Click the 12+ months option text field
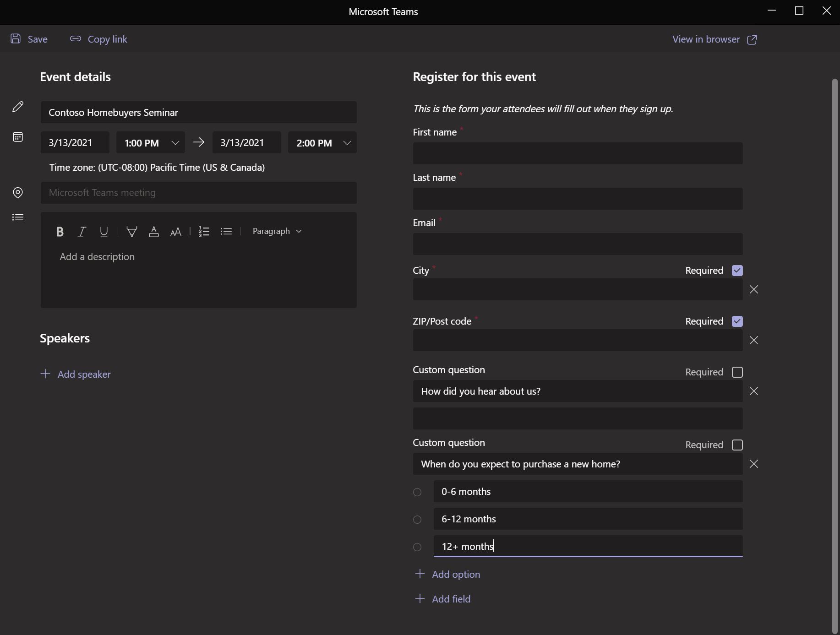 tap(588, 546)
